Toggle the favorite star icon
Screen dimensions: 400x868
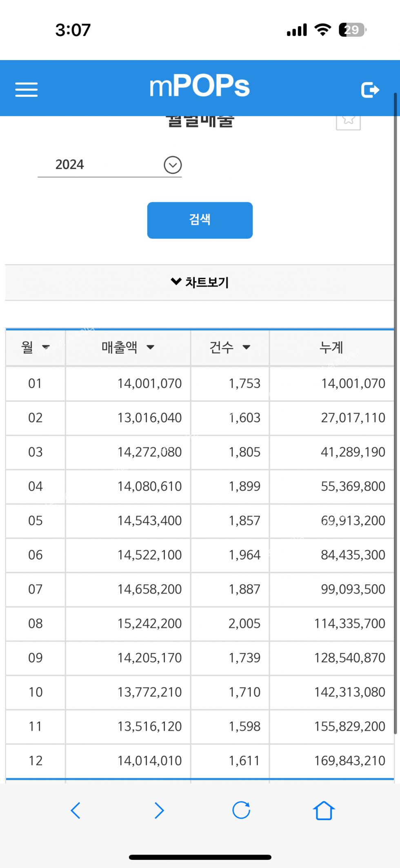pyautogui.click(x=348, y=121)
